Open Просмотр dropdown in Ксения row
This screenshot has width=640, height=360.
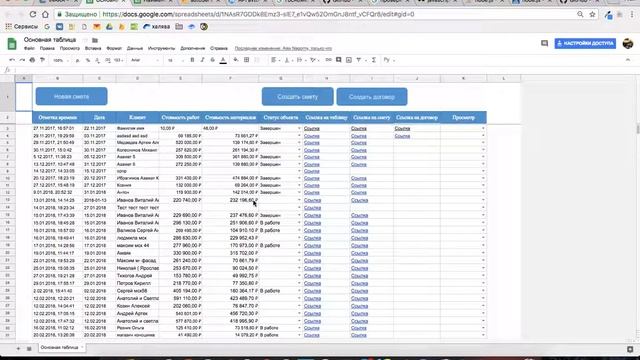483,185
